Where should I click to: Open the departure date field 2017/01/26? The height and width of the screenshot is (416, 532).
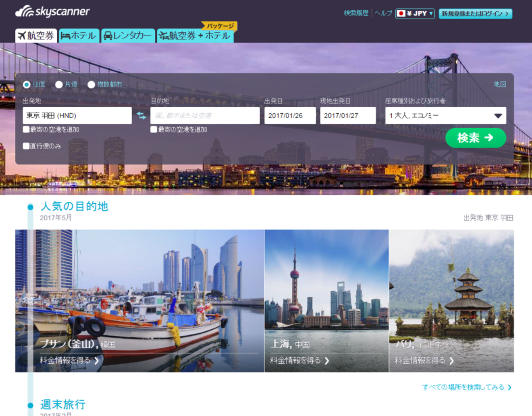point(290,116)
